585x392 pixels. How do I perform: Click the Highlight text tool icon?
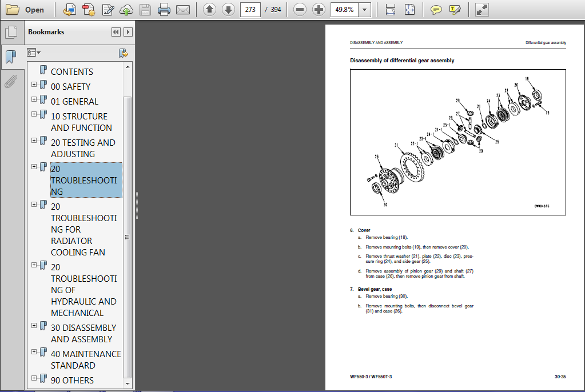point(455,10)
